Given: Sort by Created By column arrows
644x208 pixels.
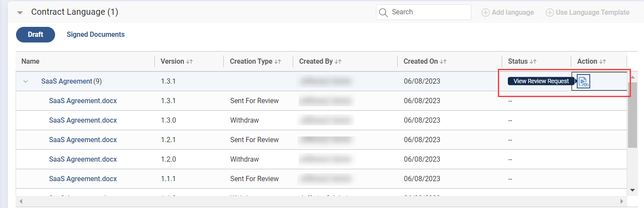Looking at the screenshot, I should [338, 62].
